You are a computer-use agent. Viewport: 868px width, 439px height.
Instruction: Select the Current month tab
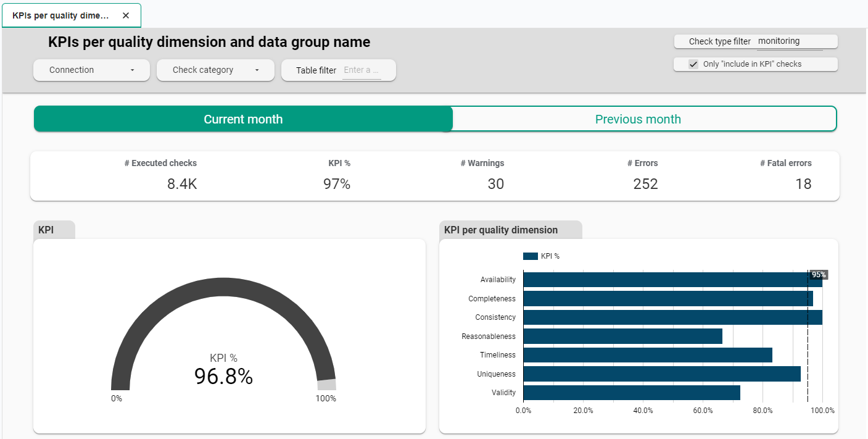point(243,119)
